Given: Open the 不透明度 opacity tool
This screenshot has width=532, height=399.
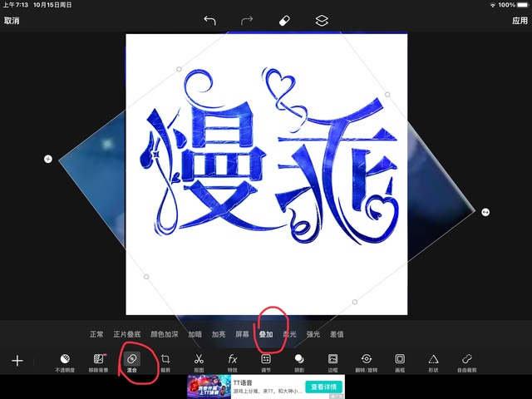Looking at the screenshot, I should [65, 362].
